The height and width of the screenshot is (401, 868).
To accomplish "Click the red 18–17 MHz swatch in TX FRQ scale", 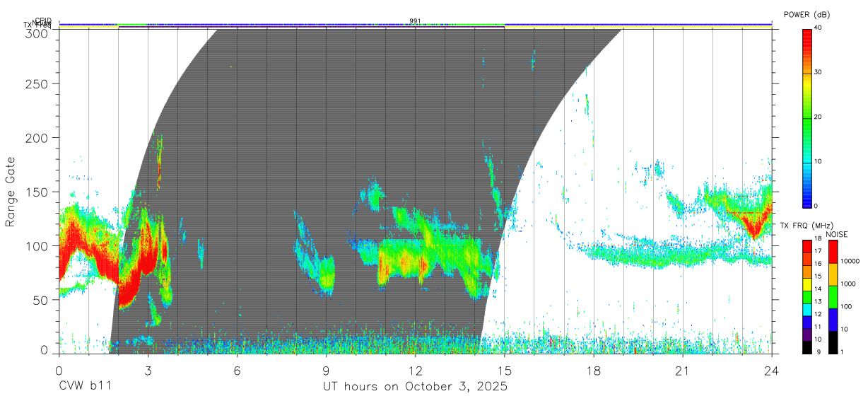I will pyautogui.click(x=807, y=247).
